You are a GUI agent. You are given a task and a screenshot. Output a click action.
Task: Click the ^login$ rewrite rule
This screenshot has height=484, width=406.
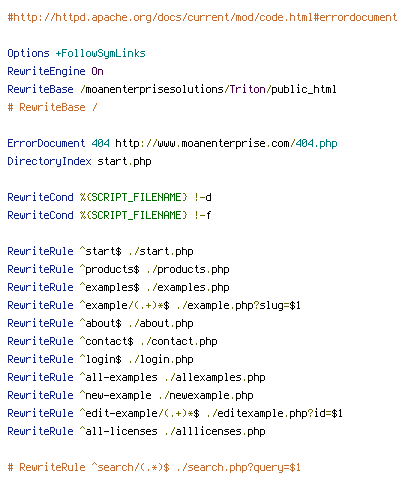[100, 359]
